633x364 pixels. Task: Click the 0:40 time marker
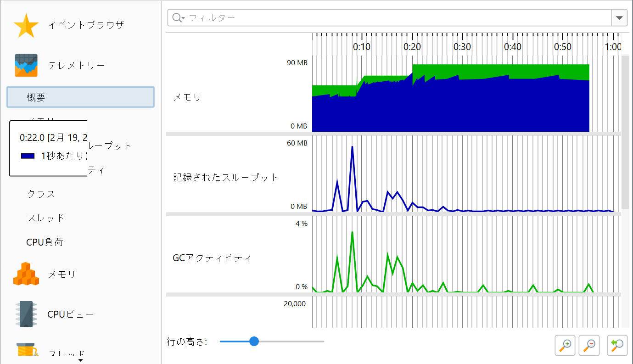coord(513,47)
